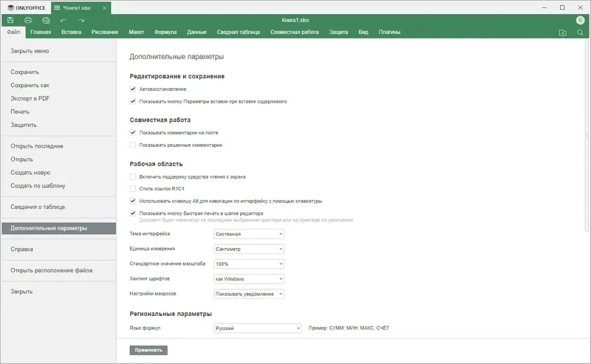Toggle Быстрая печать button checkbox
The height and width of the screenshot is (364, 591).
(133, 213)
